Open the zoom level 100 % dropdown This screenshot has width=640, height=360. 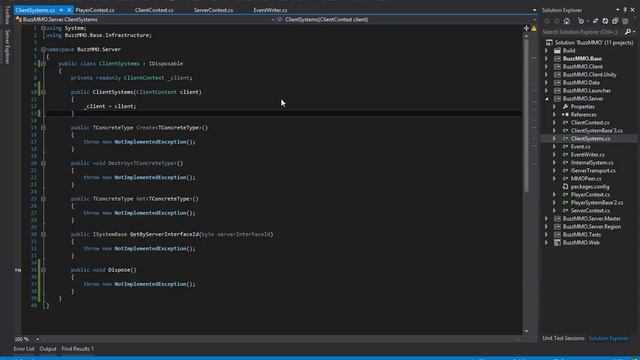pos(38,339)
